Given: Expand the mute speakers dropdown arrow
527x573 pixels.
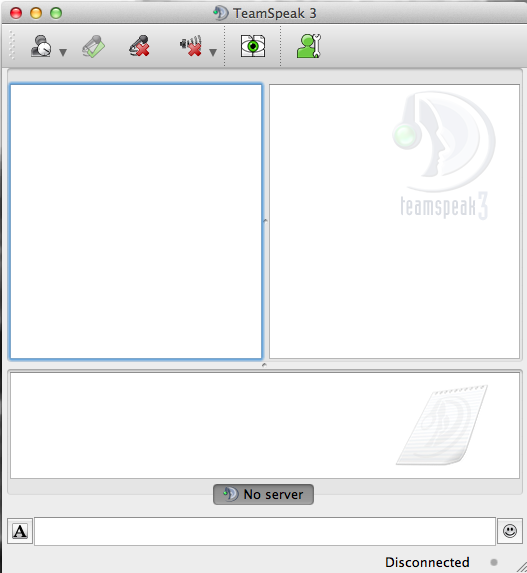Looking at the screenshot, I should tap(213, 53).
